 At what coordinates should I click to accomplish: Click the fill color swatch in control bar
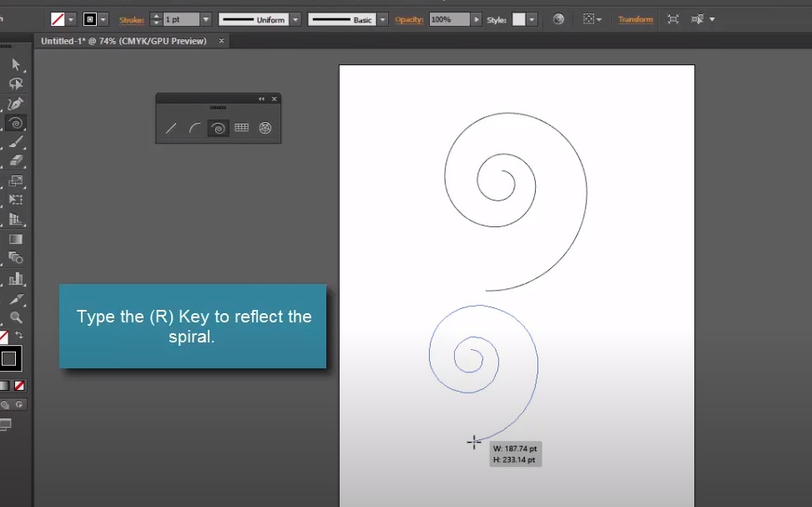58,20
